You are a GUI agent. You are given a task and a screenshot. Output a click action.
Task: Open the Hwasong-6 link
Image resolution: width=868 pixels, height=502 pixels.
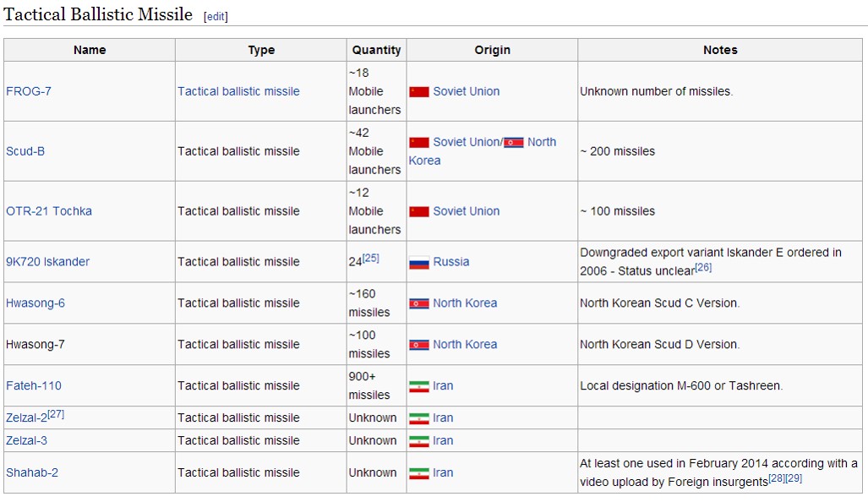click(35, 303)
